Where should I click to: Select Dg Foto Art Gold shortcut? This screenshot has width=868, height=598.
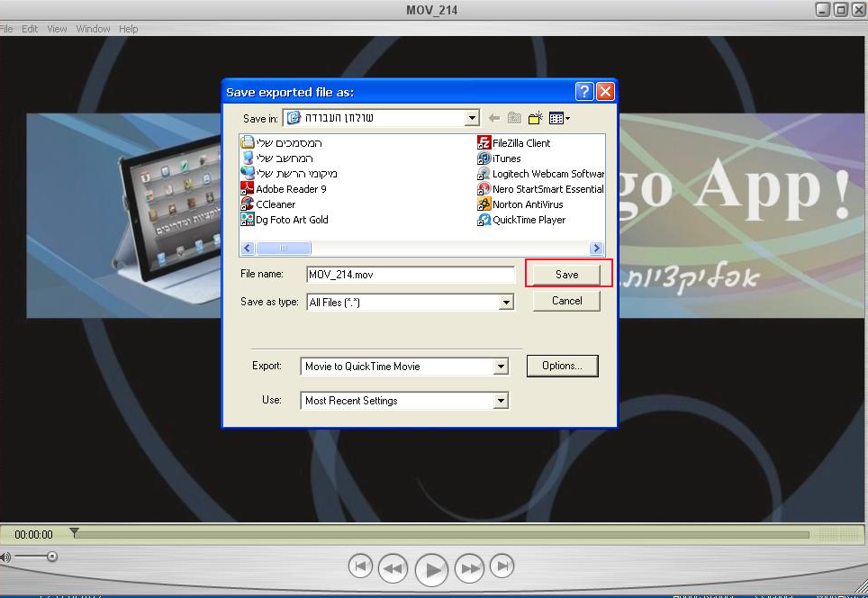coord(285,220)
